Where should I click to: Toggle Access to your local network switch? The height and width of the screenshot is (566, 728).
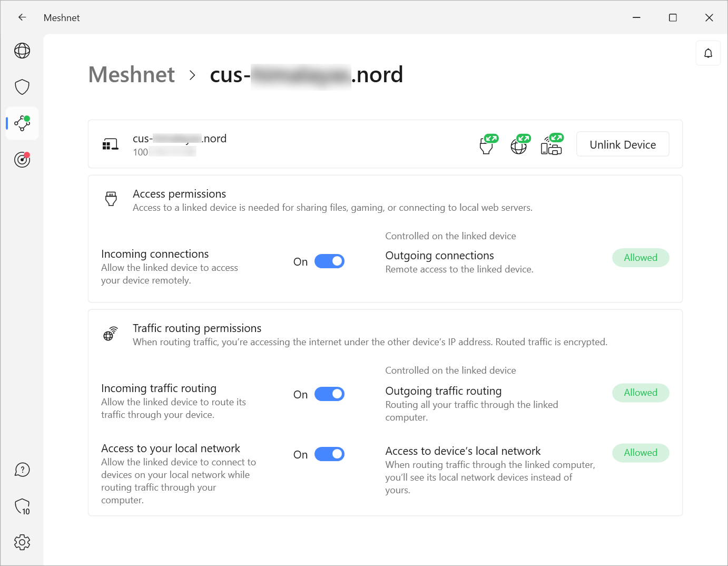click(x=329, y=454)
